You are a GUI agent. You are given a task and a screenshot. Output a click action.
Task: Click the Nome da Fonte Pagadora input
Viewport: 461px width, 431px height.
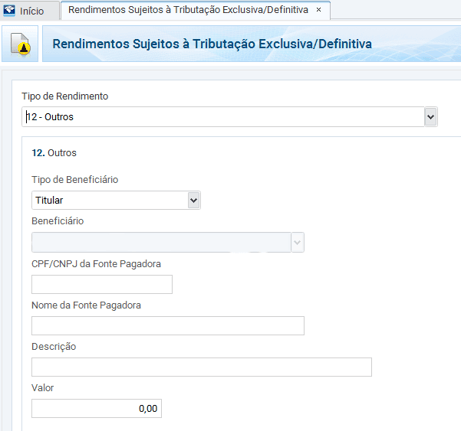tap(168, 326)
